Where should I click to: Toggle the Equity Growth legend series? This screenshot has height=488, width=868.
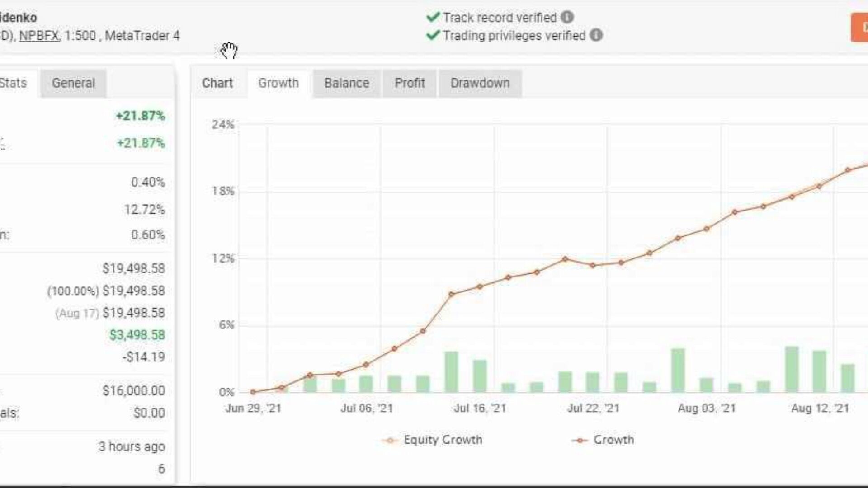click(x=433, y=440)
